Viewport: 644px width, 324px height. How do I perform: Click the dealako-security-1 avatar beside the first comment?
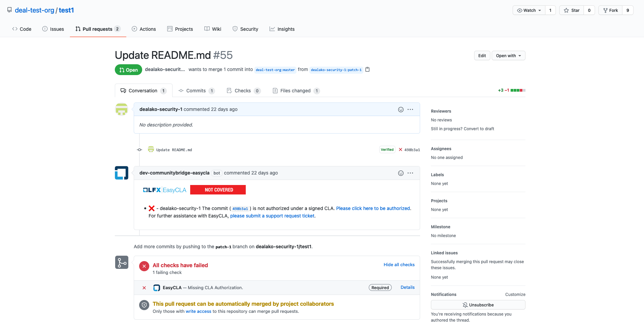122,109
